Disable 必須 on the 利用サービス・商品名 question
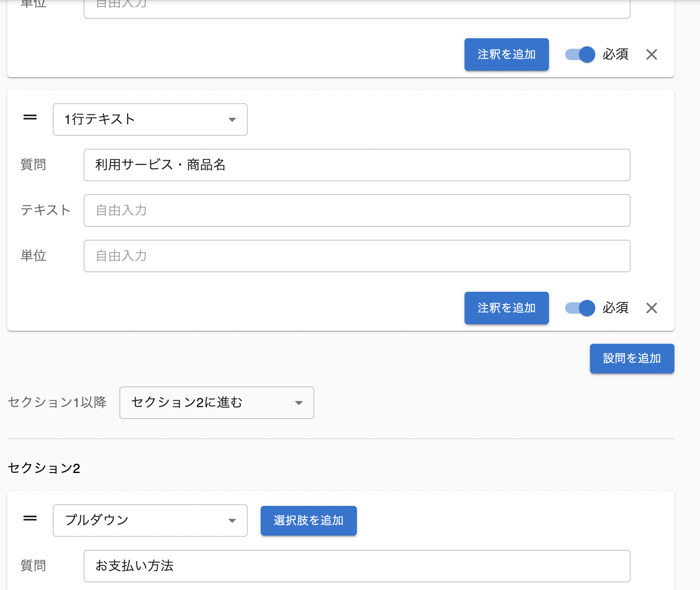The height and width of the screenshot is (590, 700). coord(579,308)
